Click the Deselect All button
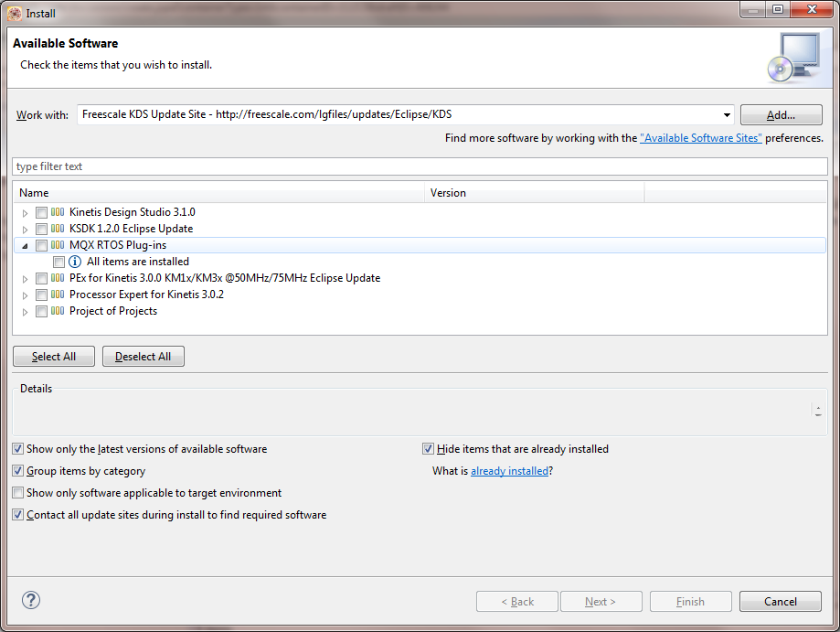 click(x=143, y=357)
